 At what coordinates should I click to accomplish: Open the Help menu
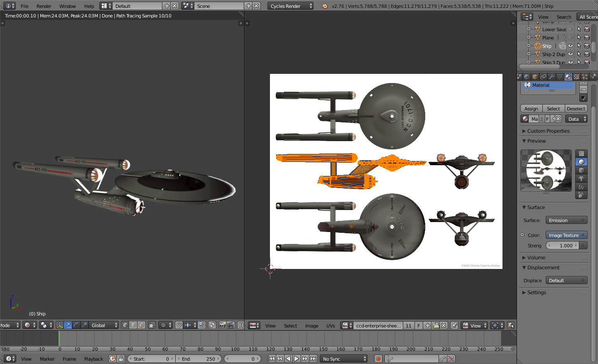click(x=89, y=6)
